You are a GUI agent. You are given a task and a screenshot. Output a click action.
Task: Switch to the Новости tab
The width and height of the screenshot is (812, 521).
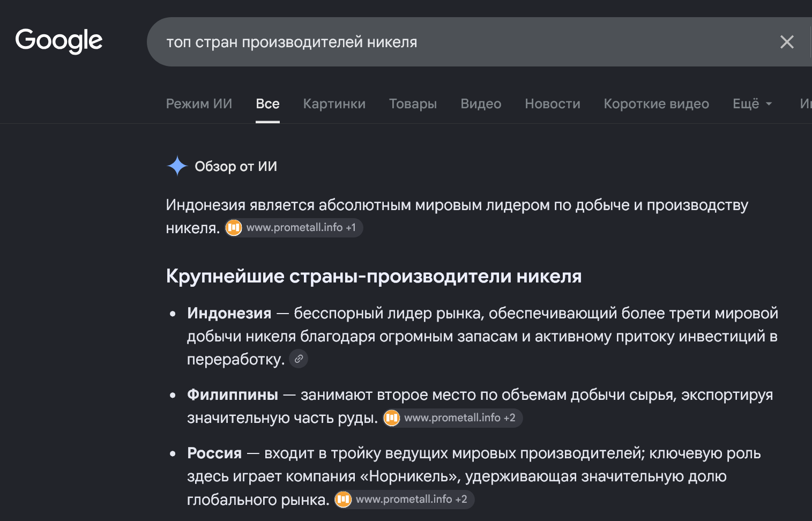click(x=553, y=104)
